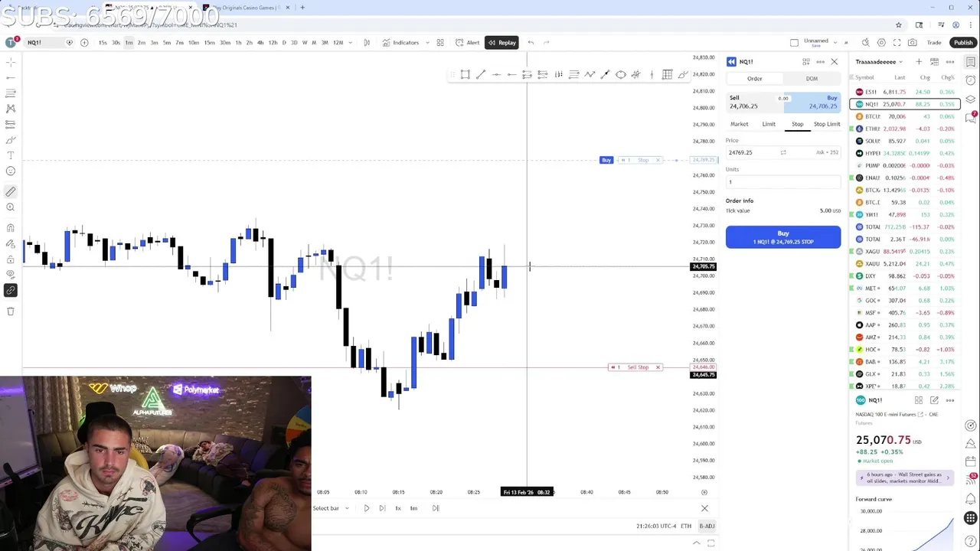Select the 5m timeframe
The height and width of the screenshot is (551, 980).
pos(167,43)
